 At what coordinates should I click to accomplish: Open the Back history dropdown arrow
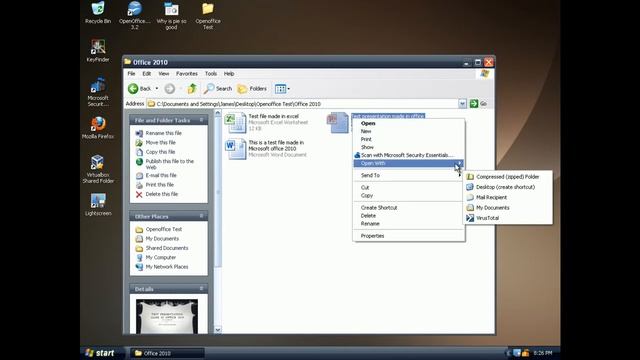(x=157, y=89)
